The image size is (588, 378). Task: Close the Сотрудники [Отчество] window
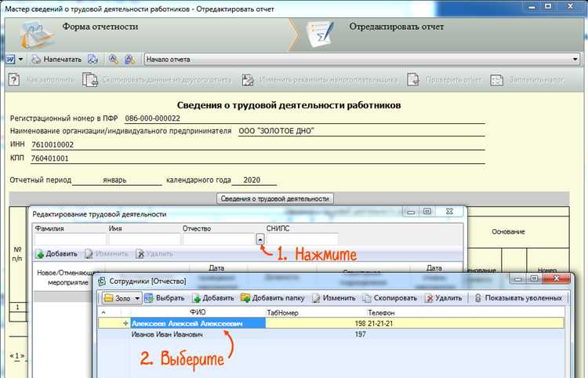[557, 278]
